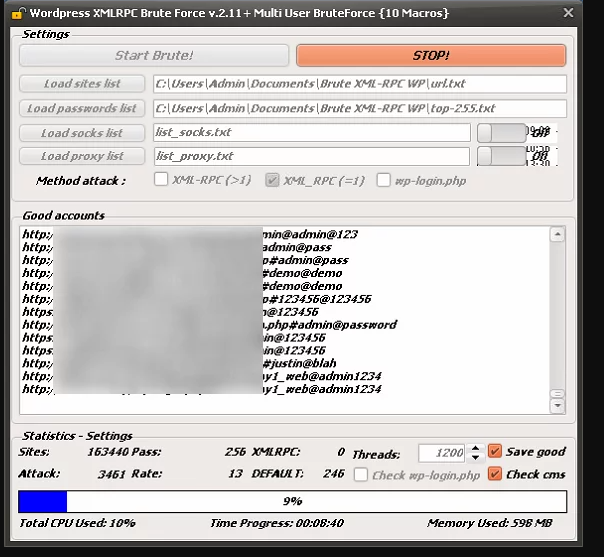Decrease Threads with the down stepper arrow
This screenshot has width=604, height=557.
476,457
